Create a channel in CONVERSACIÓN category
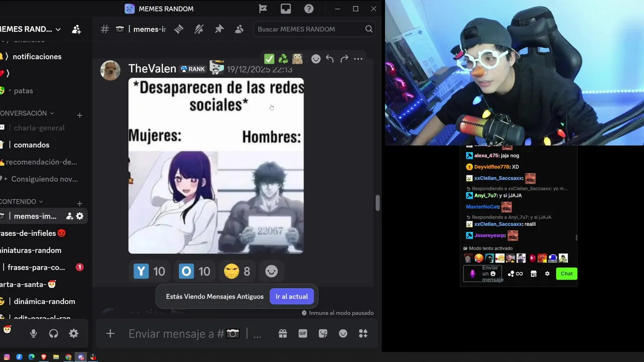The image size is (644, 362). [x=79, y=115]
